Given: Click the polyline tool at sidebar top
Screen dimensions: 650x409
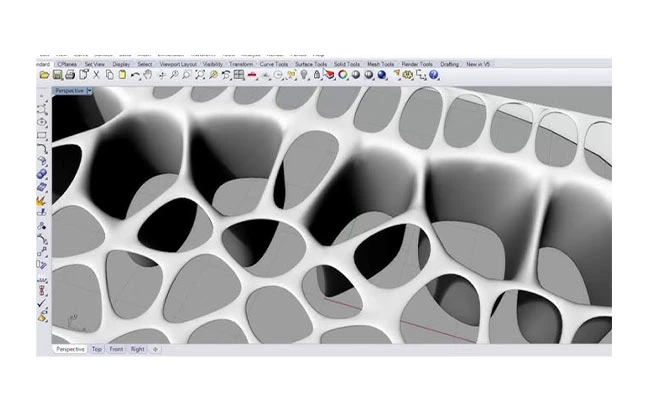Looking at the screenshot, I should [x=42, y=109].
